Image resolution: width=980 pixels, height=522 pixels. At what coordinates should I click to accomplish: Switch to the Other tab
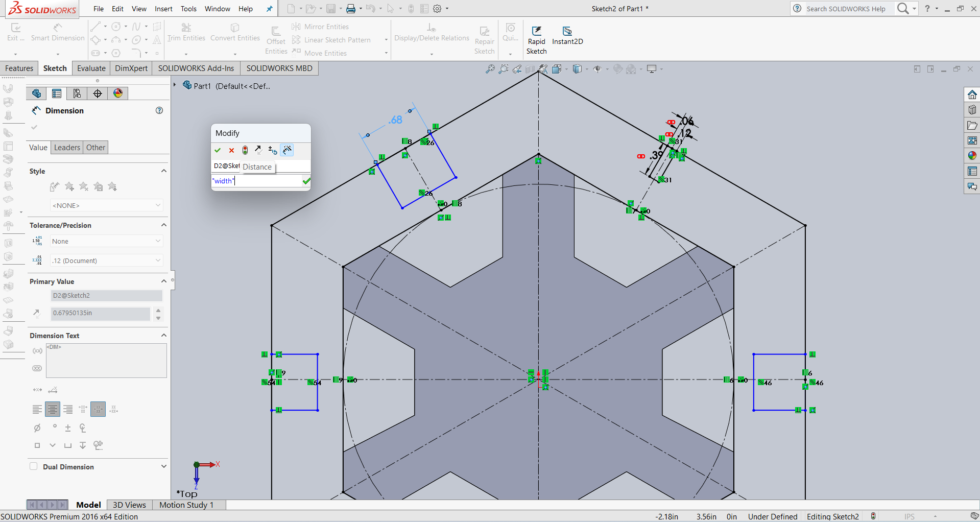click(95, 148)
